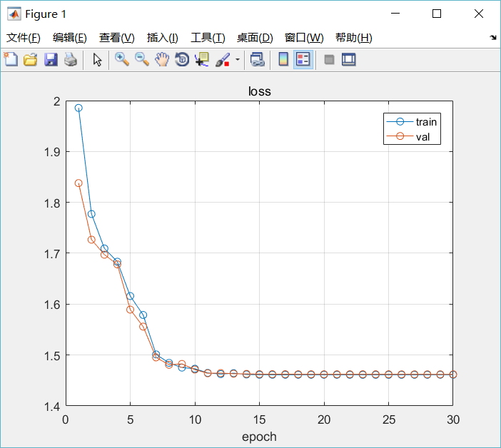The height and width of the screenshot is (448, 501).
Task: Print the figure using the printer icon
Action: [70, 59]
